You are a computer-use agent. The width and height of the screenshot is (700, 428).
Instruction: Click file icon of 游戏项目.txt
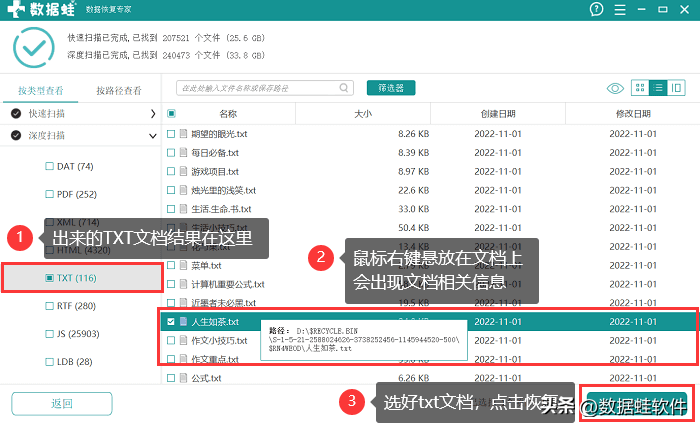(x=183, y=171)
